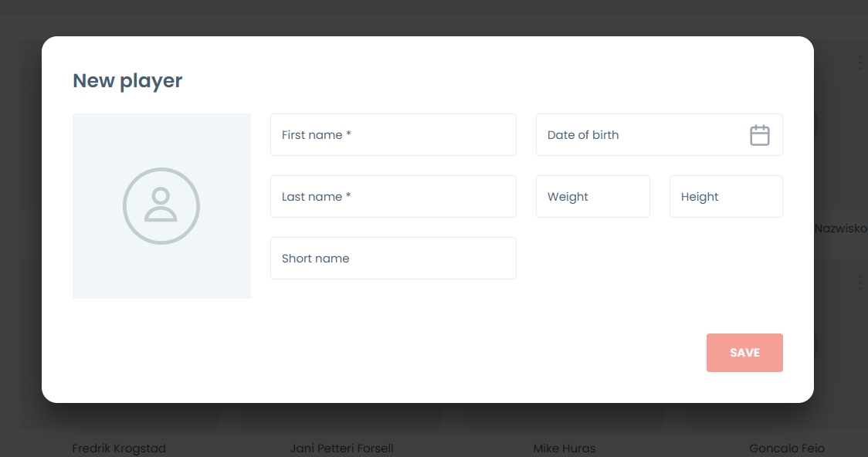Click Mike Huras player name
868x457 pixels.
[565, 449]
